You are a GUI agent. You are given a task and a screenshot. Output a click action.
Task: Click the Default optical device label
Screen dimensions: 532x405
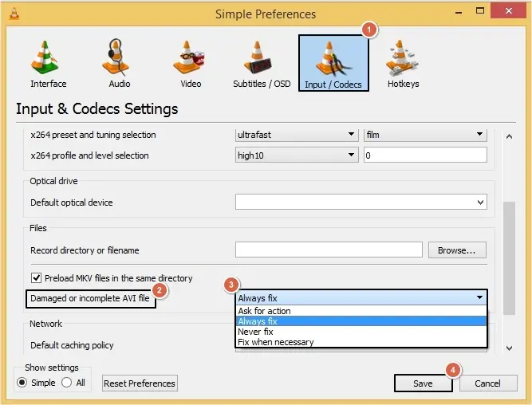(72, 202)
